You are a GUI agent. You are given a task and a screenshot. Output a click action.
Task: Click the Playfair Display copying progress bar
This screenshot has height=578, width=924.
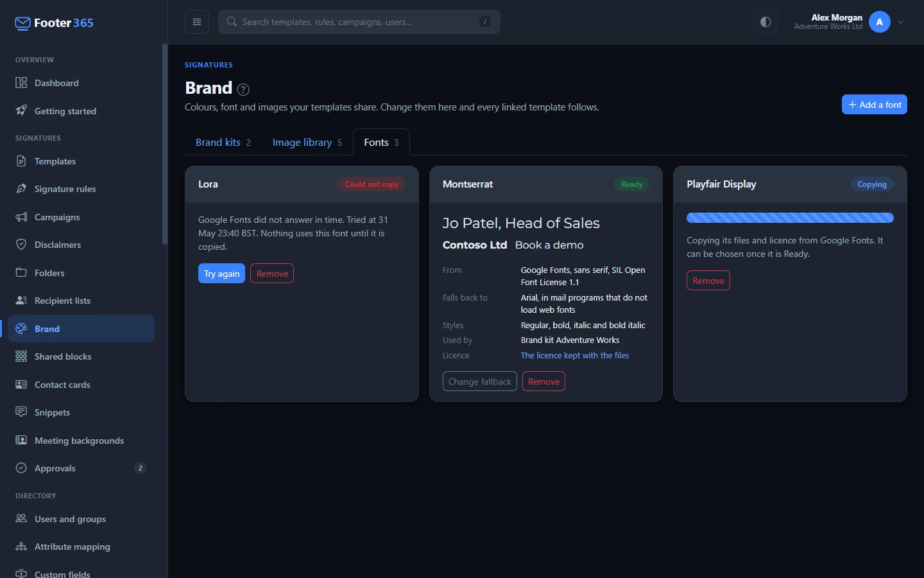point(790,218)
